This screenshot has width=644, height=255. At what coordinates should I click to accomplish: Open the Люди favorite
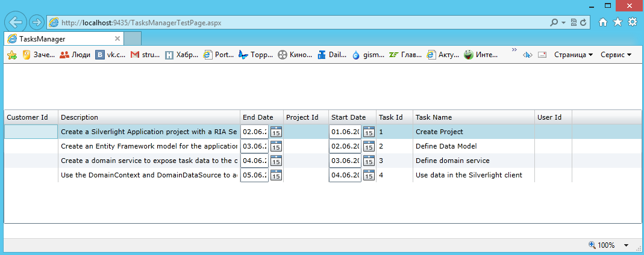[x=75, y=55]
